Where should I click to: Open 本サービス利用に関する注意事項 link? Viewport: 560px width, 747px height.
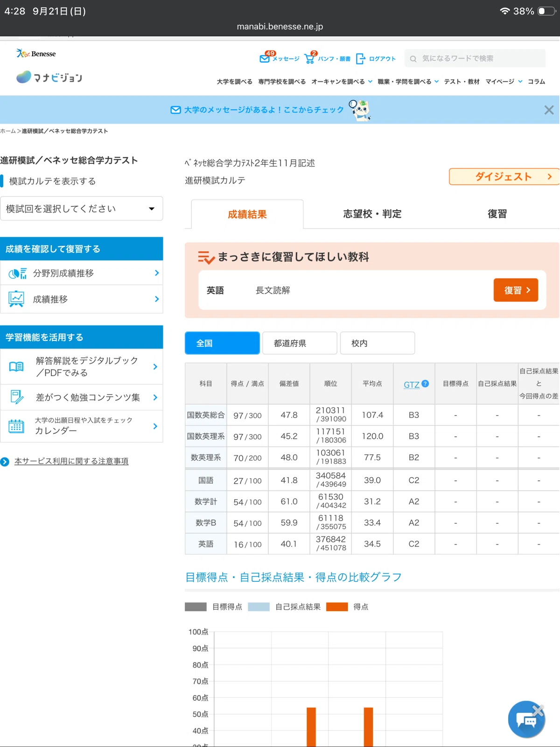tap(71, 461)
